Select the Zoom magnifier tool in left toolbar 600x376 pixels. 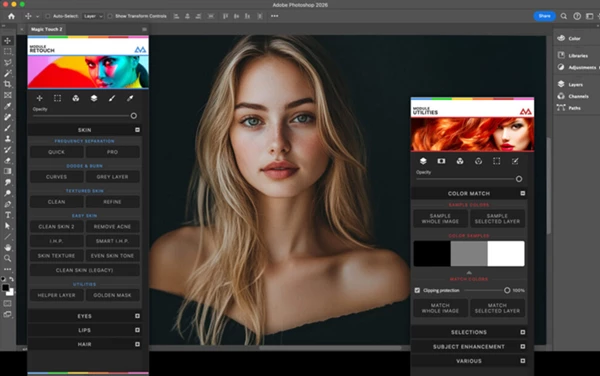pyautogui.click(x=7, y=259)
